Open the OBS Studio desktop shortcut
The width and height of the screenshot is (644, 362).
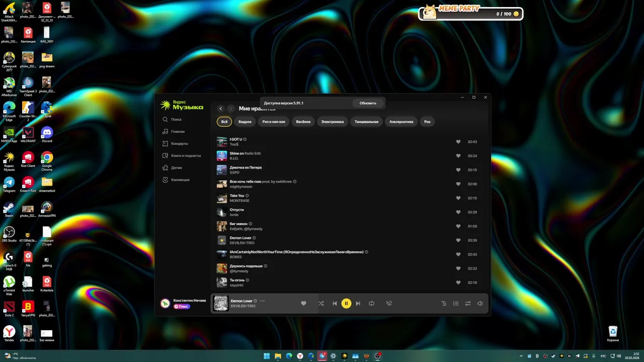[x=9, y=234]
